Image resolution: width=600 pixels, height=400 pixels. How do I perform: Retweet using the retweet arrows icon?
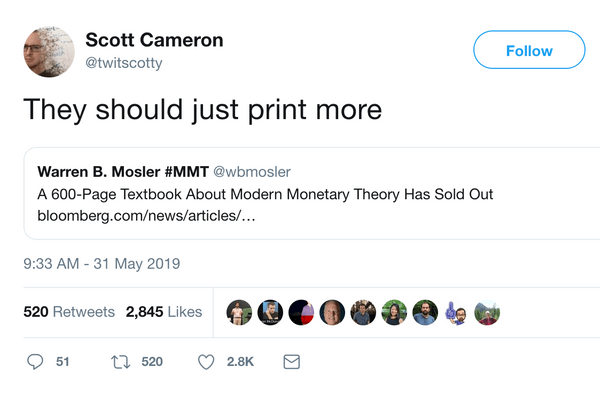click(118, 361)
